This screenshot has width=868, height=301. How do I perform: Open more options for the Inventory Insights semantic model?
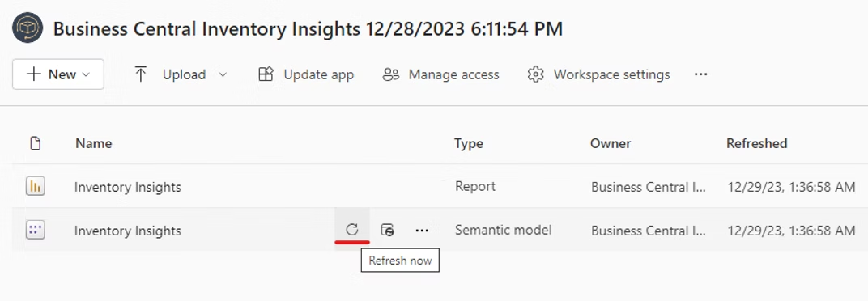point(422,230)
